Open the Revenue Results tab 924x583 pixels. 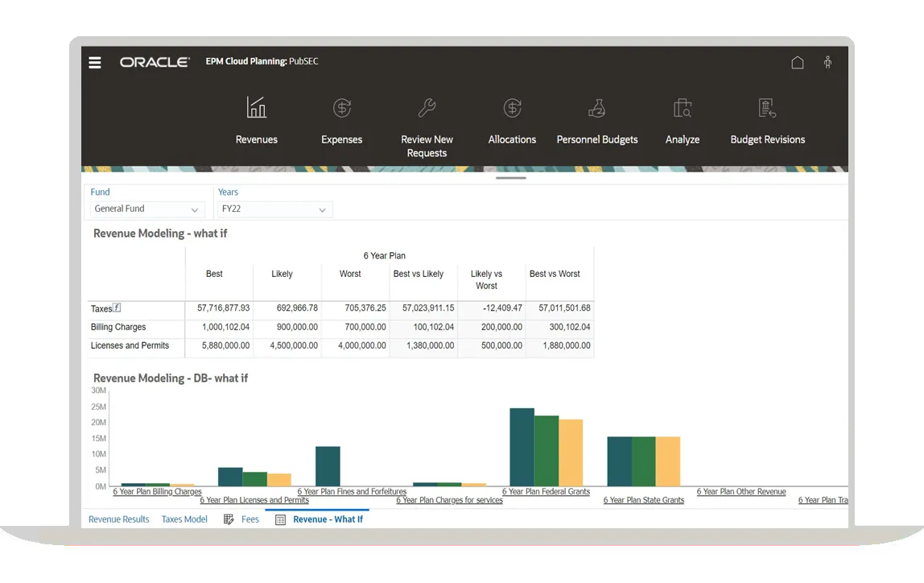click(x=118, y=519)
